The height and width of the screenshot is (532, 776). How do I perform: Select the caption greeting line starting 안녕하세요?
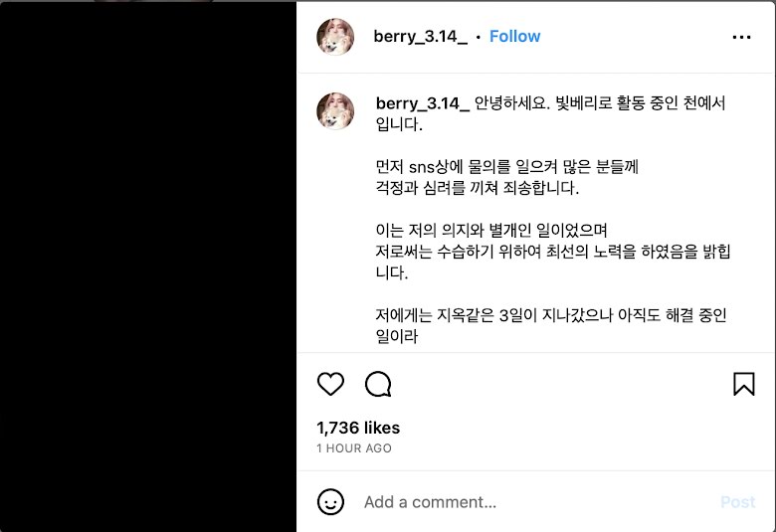coord(600,103)
